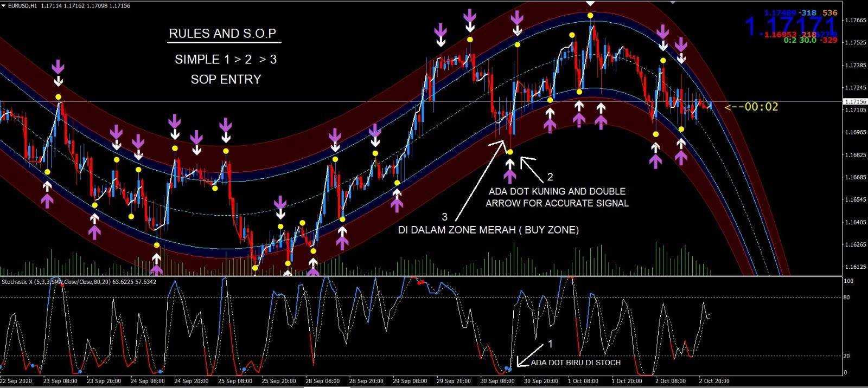Click 1.16265 on the price axis

point(856,245)
